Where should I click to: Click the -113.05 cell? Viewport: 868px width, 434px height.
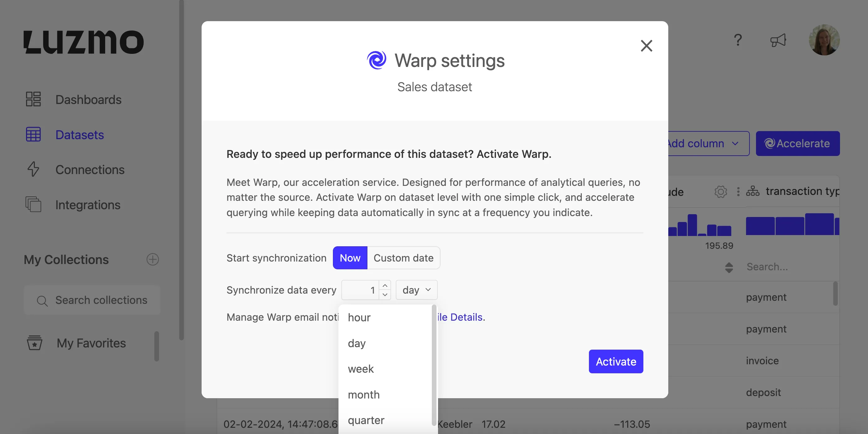tap(632, 424)
